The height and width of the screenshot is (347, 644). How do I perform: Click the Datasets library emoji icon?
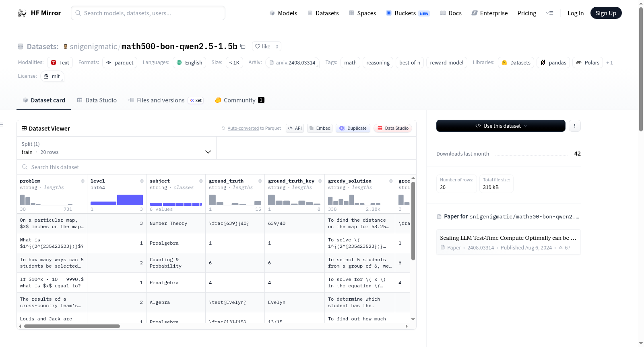coord(504,62)
